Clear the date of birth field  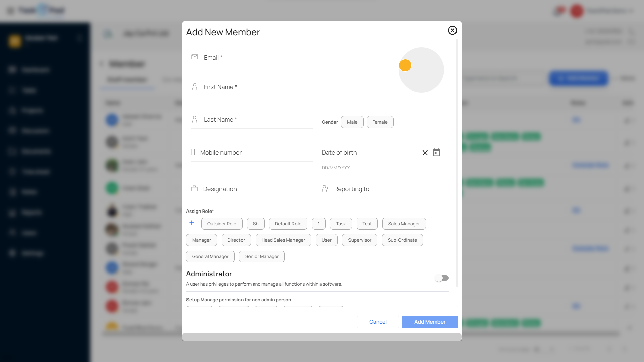pos(425,153)
